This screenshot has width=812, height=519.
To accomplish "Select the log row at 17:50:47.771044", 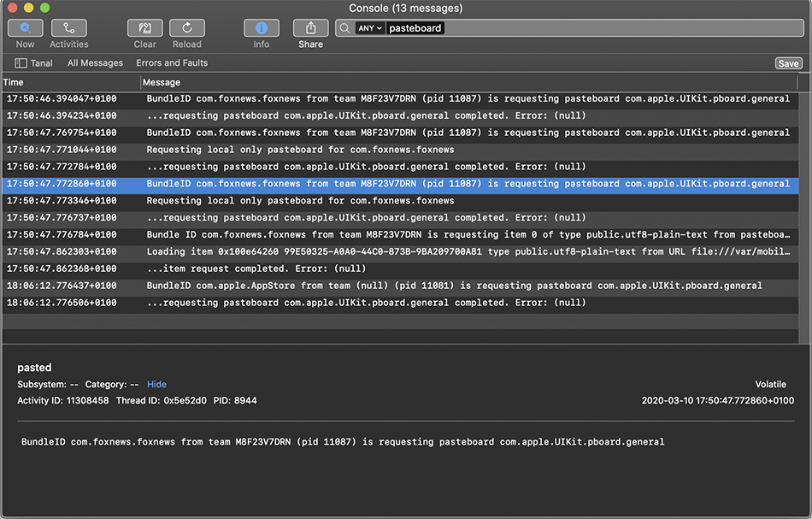I will point(400,150).
